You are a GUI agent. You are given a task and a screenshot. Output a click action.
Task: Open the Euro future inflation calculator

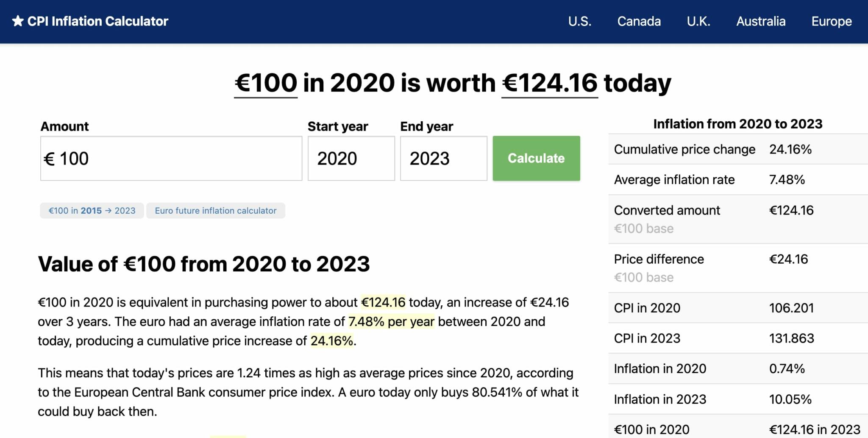(216, 210)
